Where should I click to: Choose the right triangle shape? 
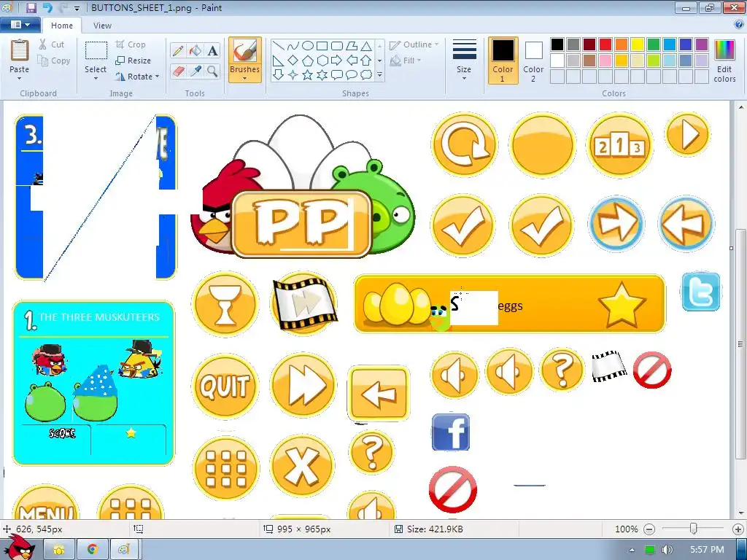tap(279, 61)
